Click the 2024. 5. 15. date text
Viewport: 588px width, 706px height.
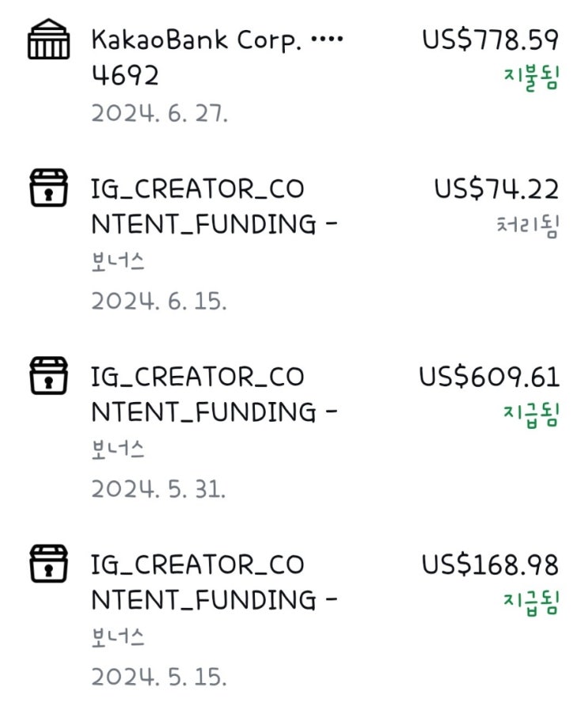click(x=158, y=677)
